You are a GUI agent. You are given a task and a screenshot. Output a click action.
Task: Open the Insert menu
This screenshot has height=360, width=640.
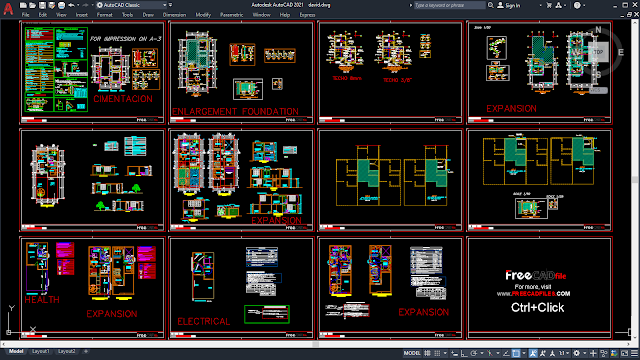(x=82, y=15)
